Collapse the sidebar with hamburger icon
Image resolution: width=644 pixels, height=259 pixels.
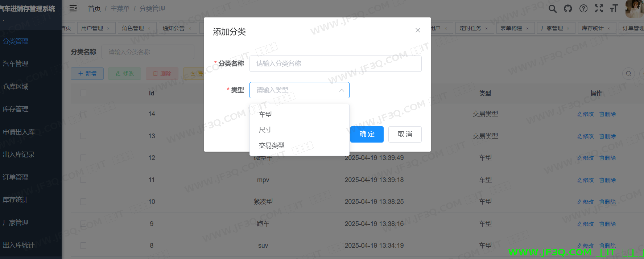click(x=73, y=8)
